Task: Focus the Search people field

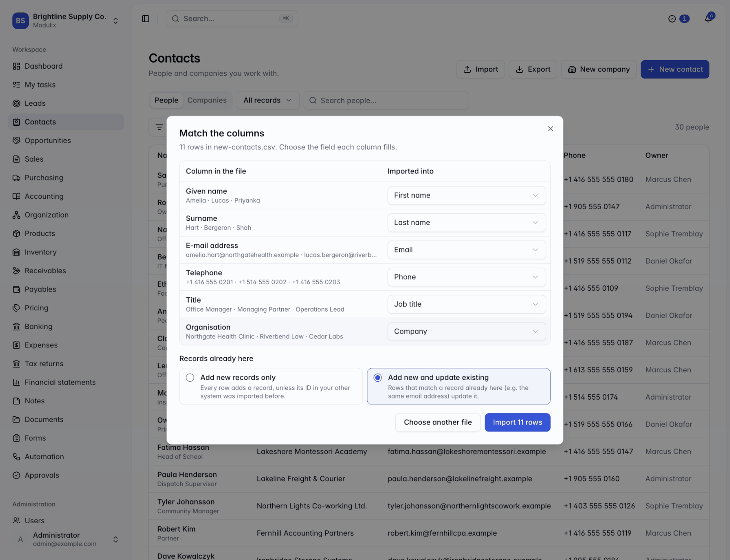Action: pyautogui.click(x=386, y=100)
